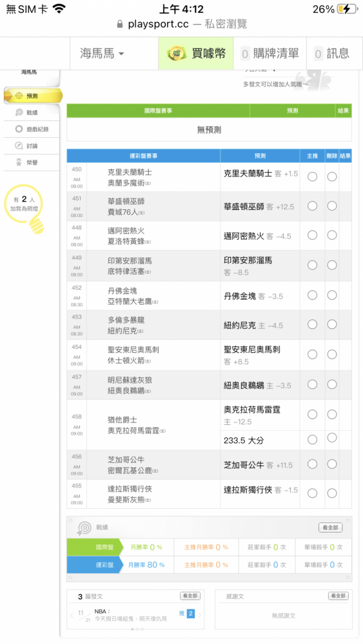
Task: Click 運彩盤 月勝率 80 % value
Action: 146,565
